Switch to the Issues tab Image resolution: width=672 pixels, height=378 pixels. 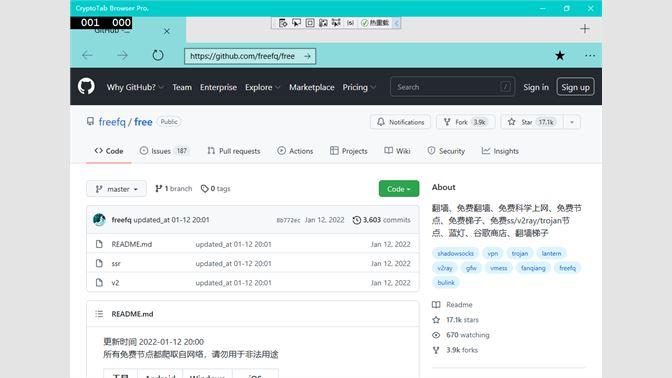point(164,151)
